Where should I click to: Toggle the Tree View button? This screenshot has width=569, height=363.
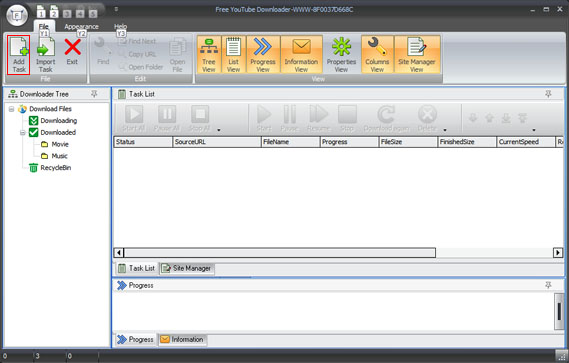pos(209,54)
